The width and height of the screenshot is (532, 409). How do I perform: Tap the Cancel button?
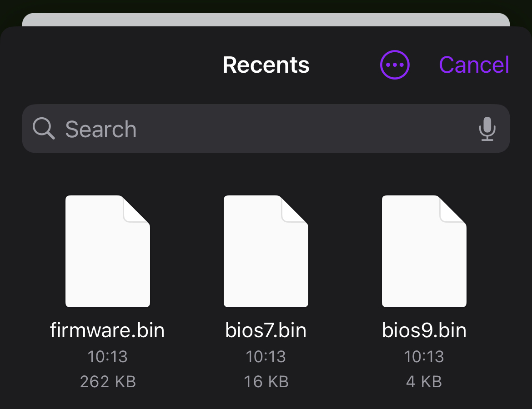(474, 65)
